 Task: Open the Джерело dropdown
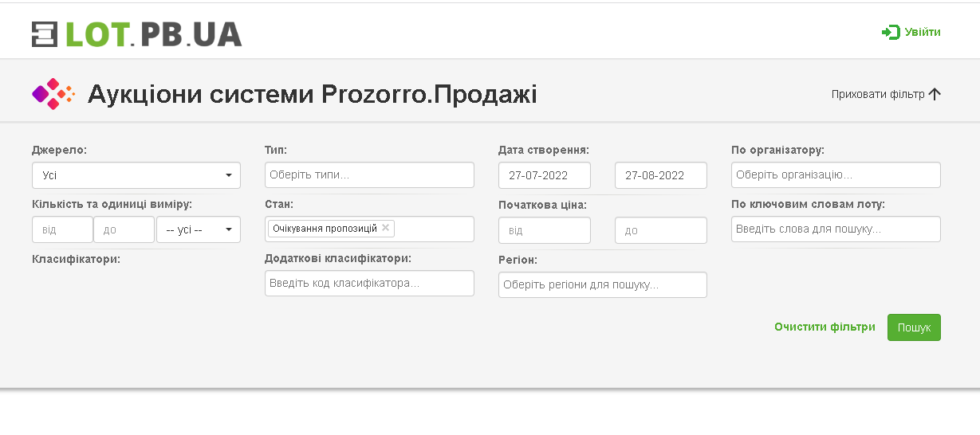click(x=136, y=175)
